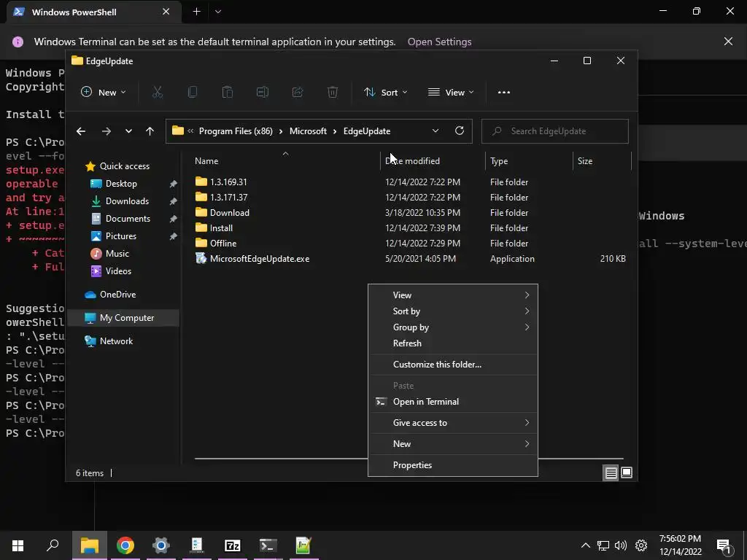Open Downloads in the navigation pane
The image size is (747, 560).
coord(127,201)
